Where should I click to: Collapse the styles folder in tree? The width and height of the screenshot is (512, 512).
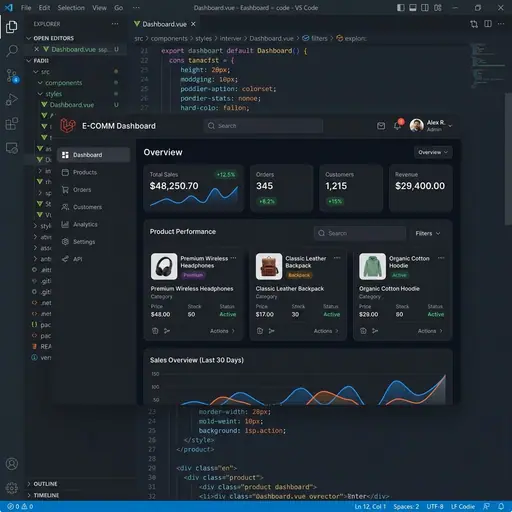pos(40,94)
